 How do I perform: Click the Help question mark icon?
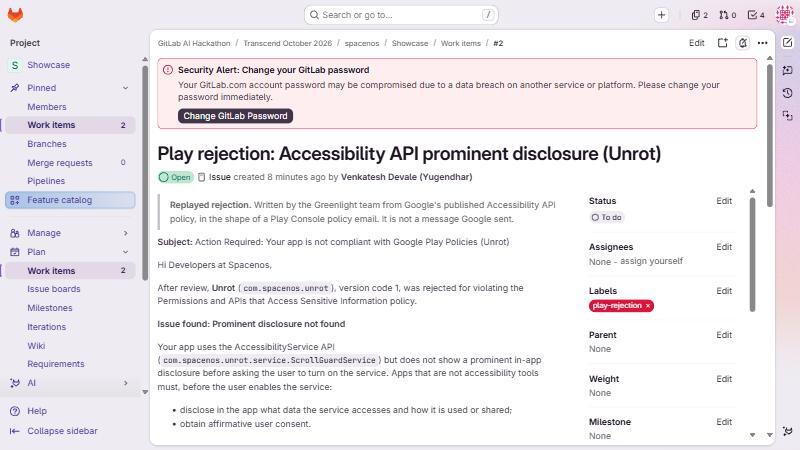tap(15, 411)
